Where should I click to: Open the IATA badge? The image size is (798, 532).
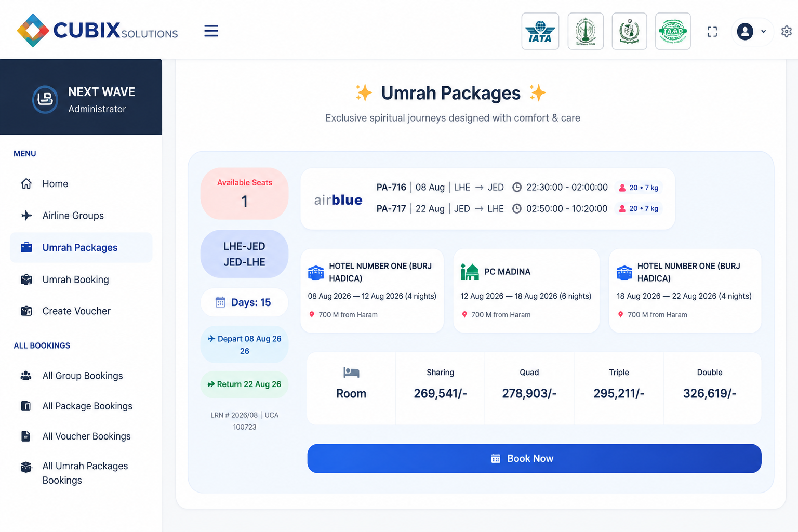(540, 31)
